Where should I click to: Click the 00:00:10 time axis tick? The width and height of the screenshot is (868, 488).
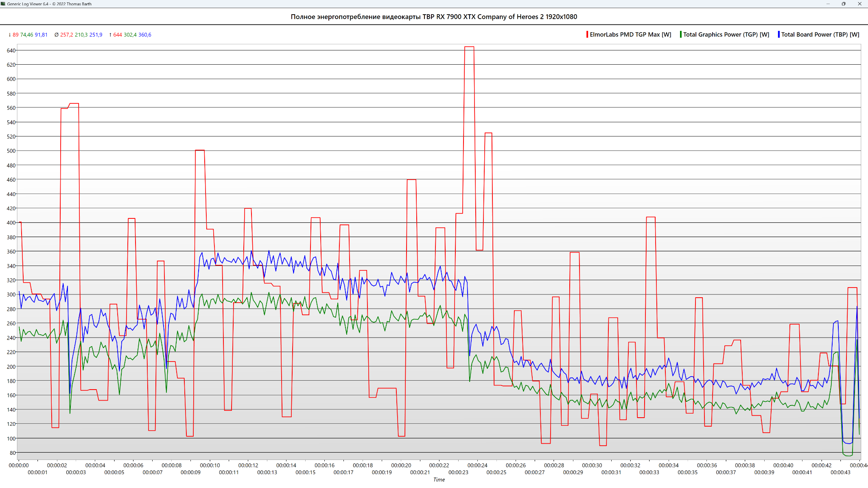click(x=210, y=465)
